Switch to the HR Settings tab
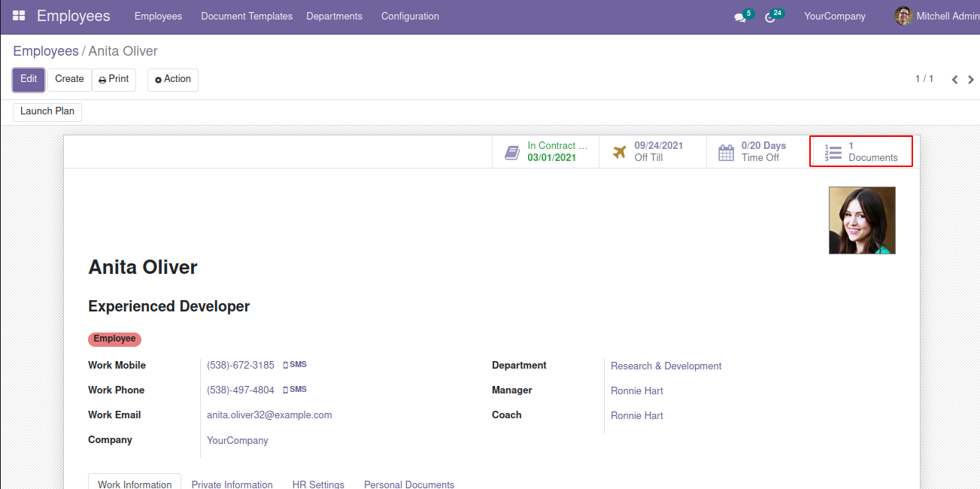The height and width of the screenshot is (489, 980). pyautogui.click(x=318, y=484)
